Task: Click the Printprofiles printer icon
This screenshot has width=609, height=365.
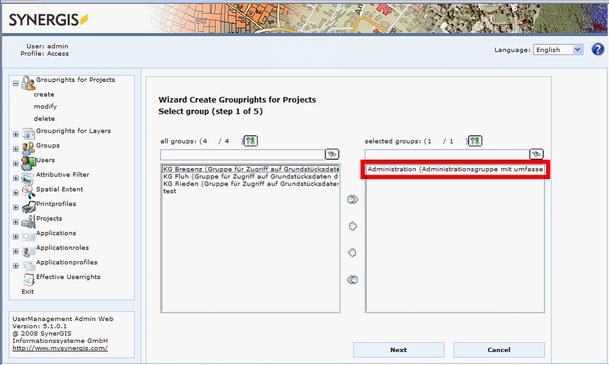Action: click(28, 207)
